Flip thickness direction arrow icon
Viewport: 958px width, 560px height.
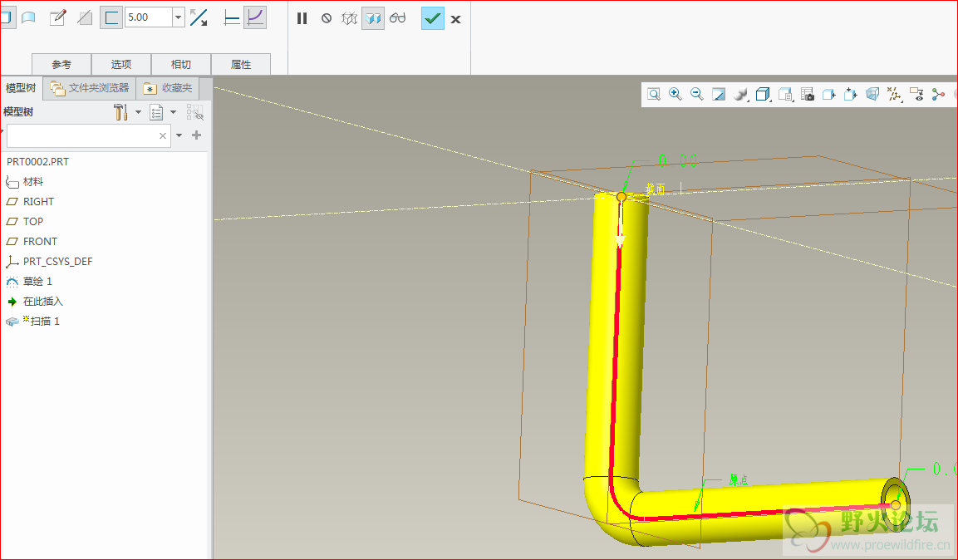point(199,17)
